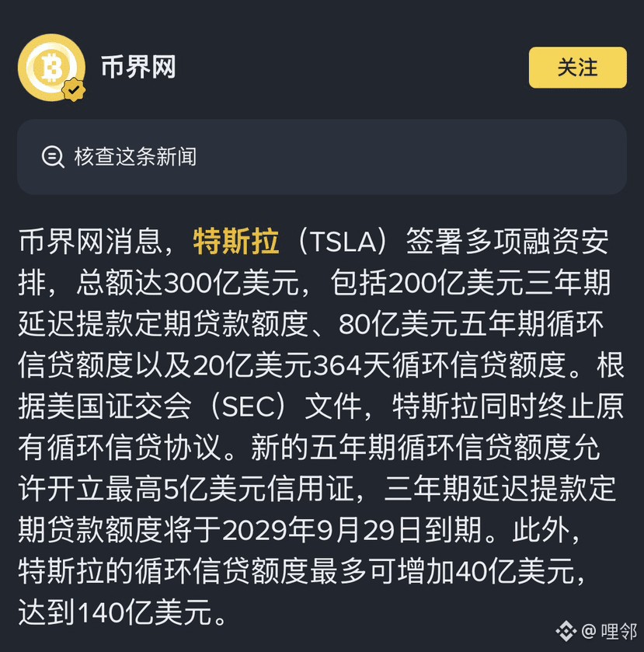Open the highlighted 特斯拉 link
The image size is (644, 652).
pos(235,241)
